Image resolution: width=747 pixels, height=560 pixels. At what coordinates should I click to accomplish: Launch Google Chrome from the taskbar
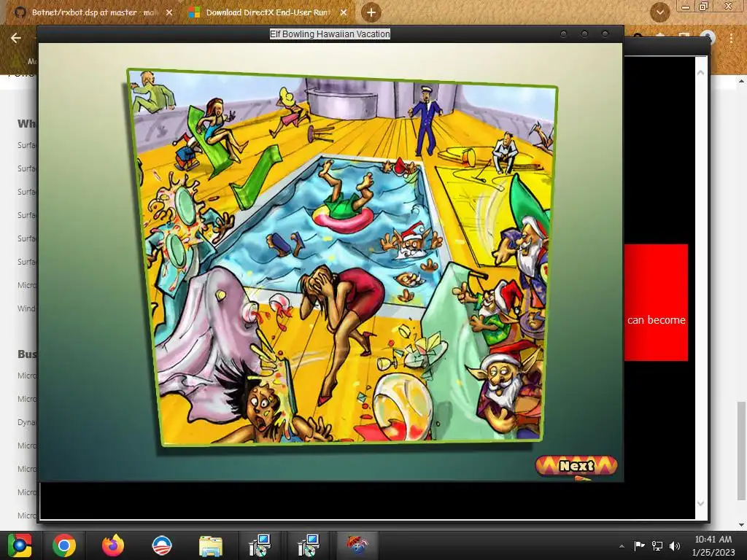click(x=64, y=545)
